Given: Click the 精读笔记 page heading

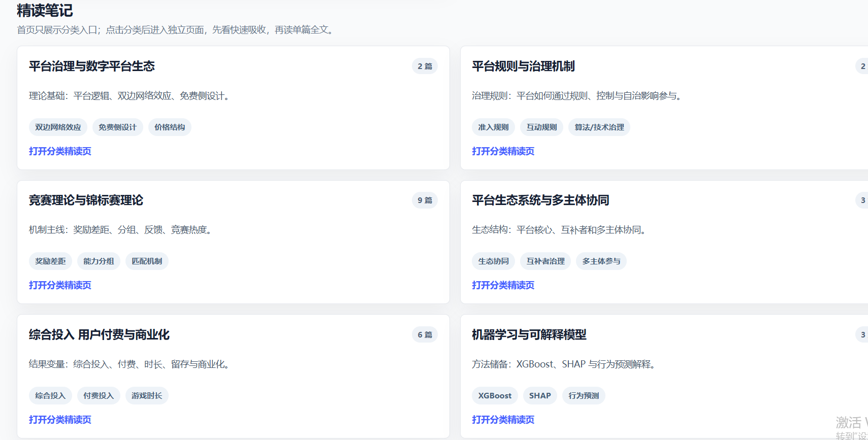Looking at the screenshot, I should [45, 10].
